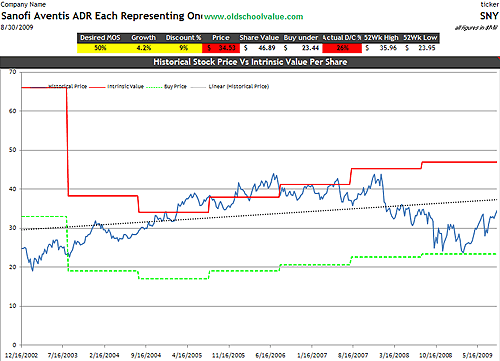Click the 7/16/2003 x-axis date
This screenshot has width=500, height=361.
click(62, 355)
